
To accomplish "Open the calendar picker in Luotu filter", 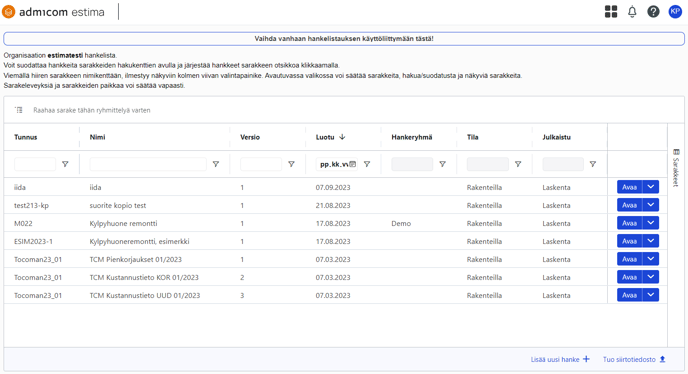I will (x=352, y=164).
